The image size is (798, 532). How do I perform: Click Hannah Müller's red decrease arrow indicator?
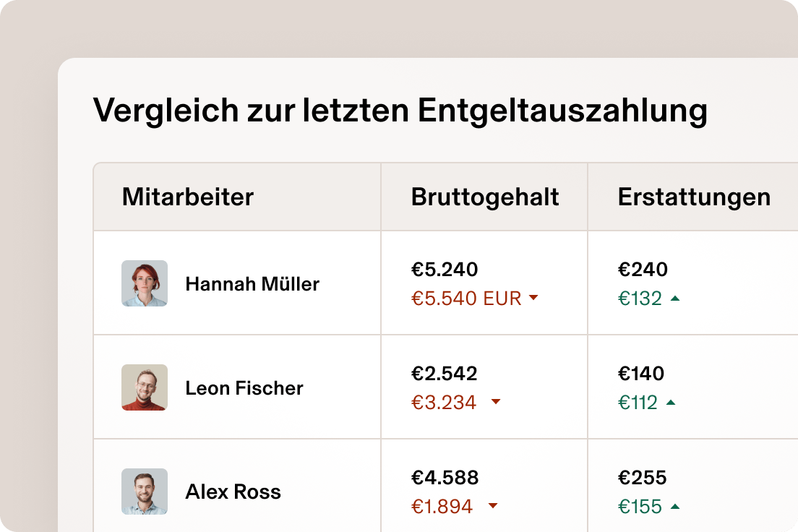[x=533, y=298]
